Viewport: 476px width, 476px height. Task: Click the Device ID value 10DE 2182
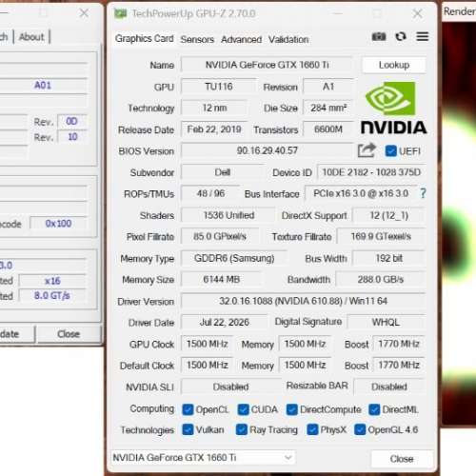371,172
